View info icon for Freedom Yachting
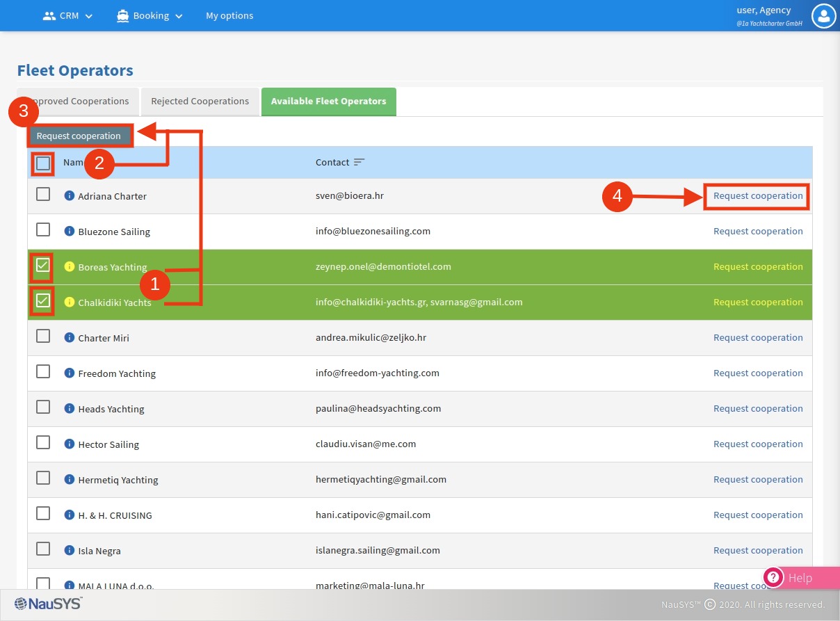Screen dimensions: 840x621 (69, 373)
